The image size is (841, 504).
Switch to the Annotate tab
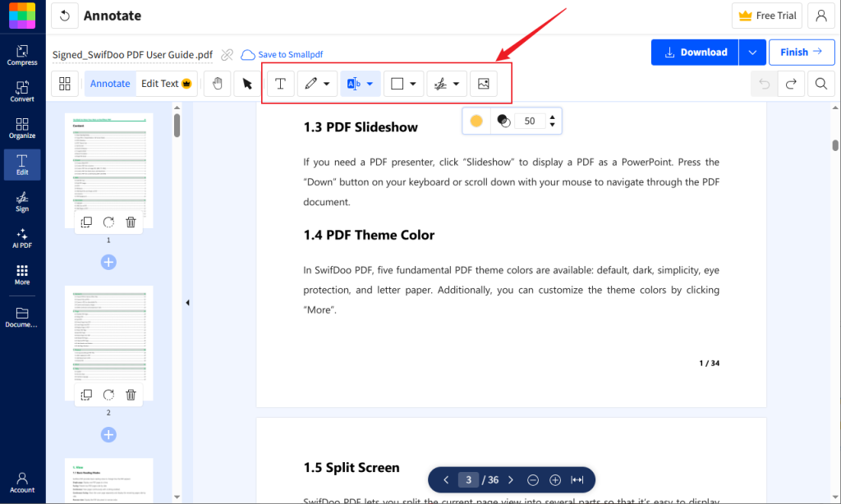coord(109,83)
